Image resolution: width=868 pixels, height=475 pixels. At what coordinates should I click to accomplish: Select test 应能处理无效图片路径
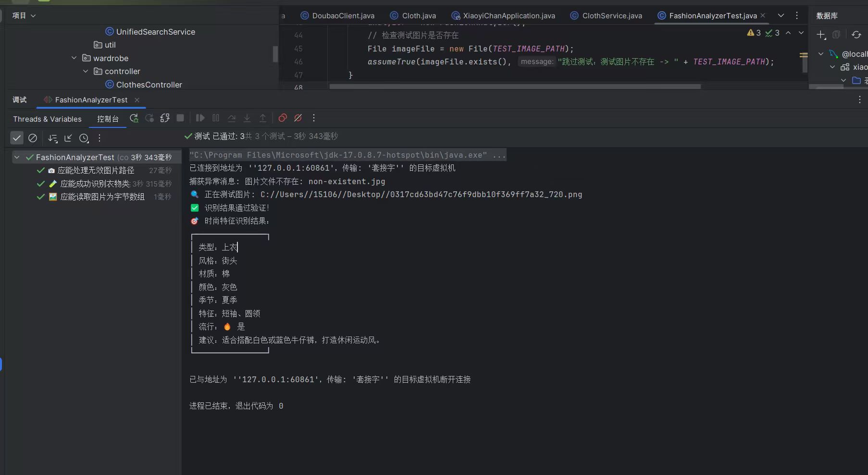point(96,170)
